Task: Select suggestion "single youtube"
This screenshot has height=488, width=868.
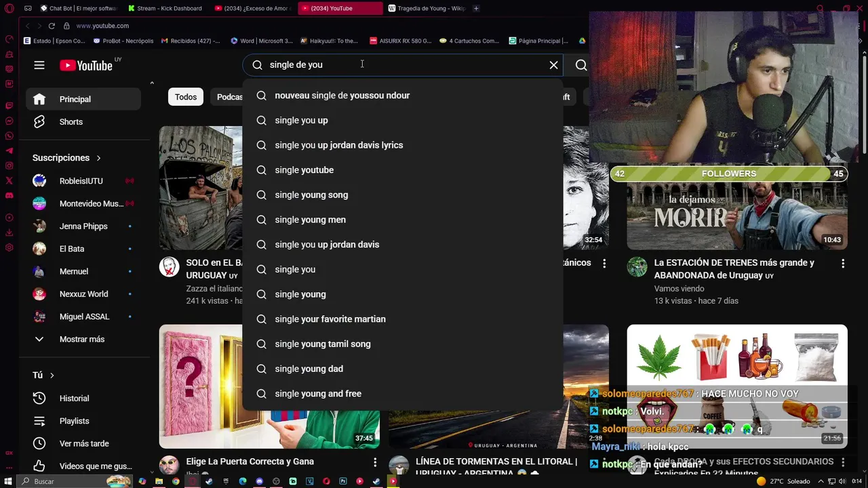Action: 403,170
